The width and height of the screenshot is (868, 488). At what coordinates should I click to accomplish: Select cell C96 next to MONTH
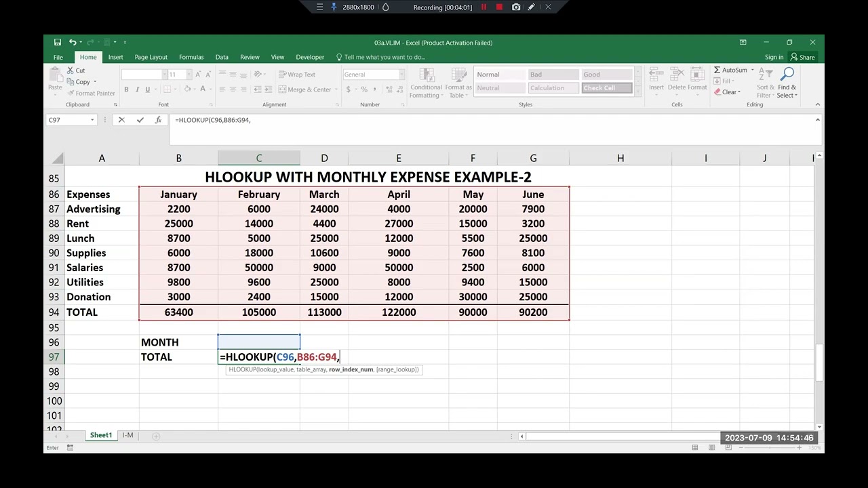point(259,342)
